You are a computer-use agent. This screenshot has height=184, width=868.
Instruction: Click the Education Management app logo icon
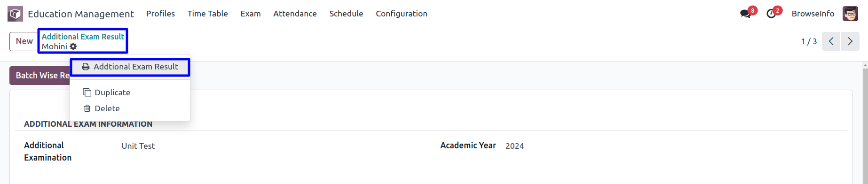point(15,14)
